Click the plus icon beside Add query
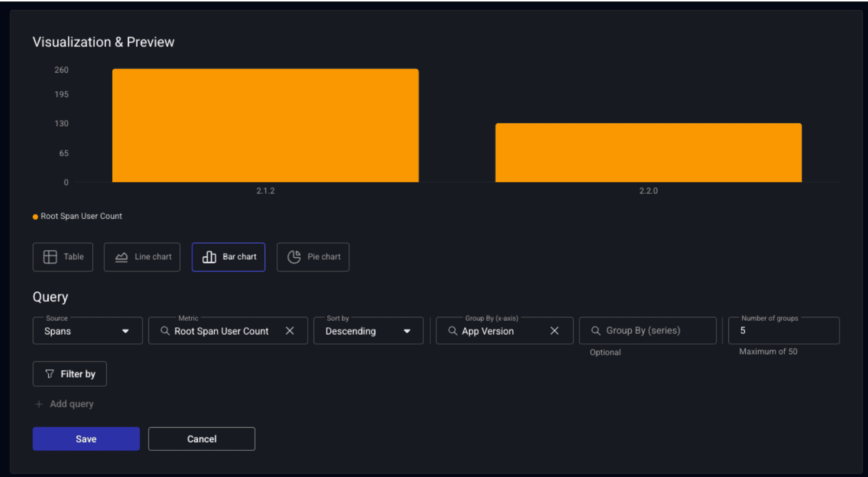 39,404
